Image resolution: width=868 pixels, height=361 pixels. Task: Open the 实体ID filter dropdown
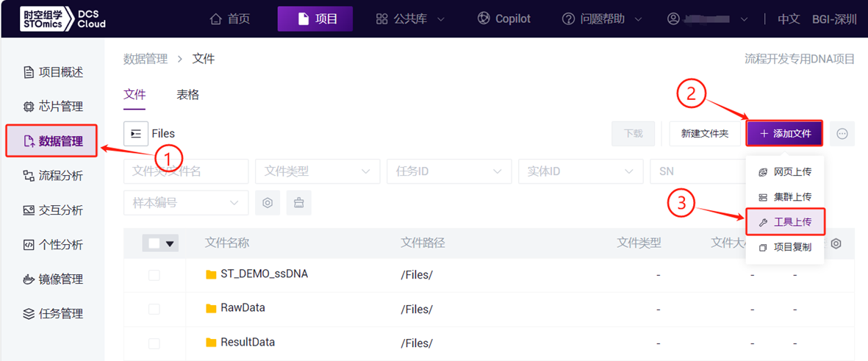[x=581, y=171]
